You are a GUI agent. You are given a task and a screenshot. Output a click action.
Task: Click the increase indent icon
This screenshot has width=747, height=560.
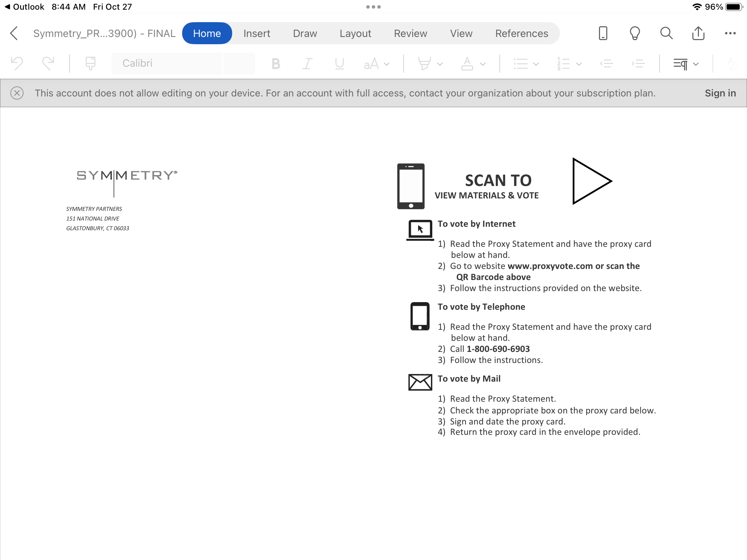coord(638,64)
